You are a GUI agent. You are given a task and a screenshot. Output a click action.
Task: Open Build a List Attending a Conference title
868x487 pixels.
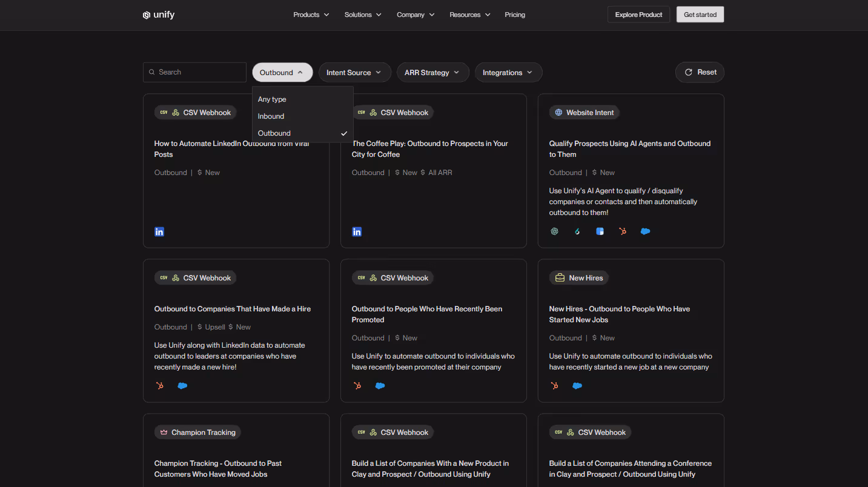(631, 469)
